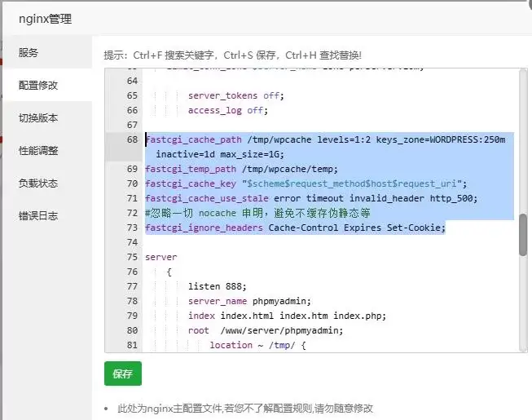The height and width of the screenshot is (420, 532).
Task: Click the fastcgi_ignore_headers directive line
Action: tap(295, 228)
